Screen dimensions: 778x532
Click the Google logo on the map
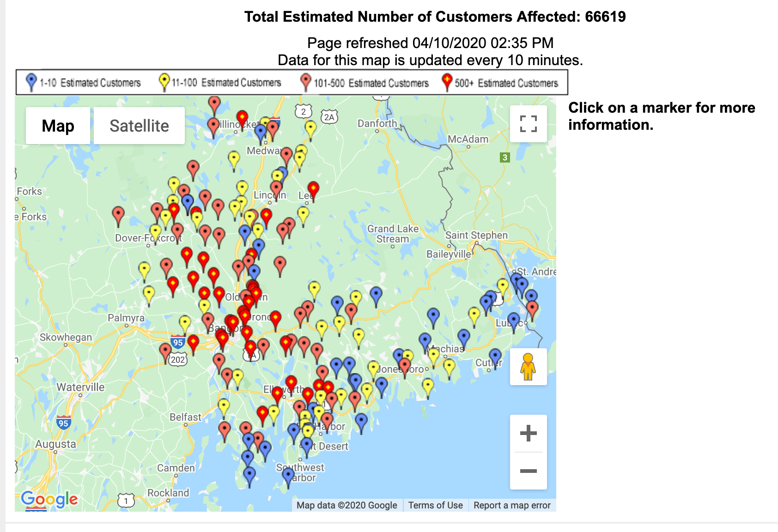(49, 499)
